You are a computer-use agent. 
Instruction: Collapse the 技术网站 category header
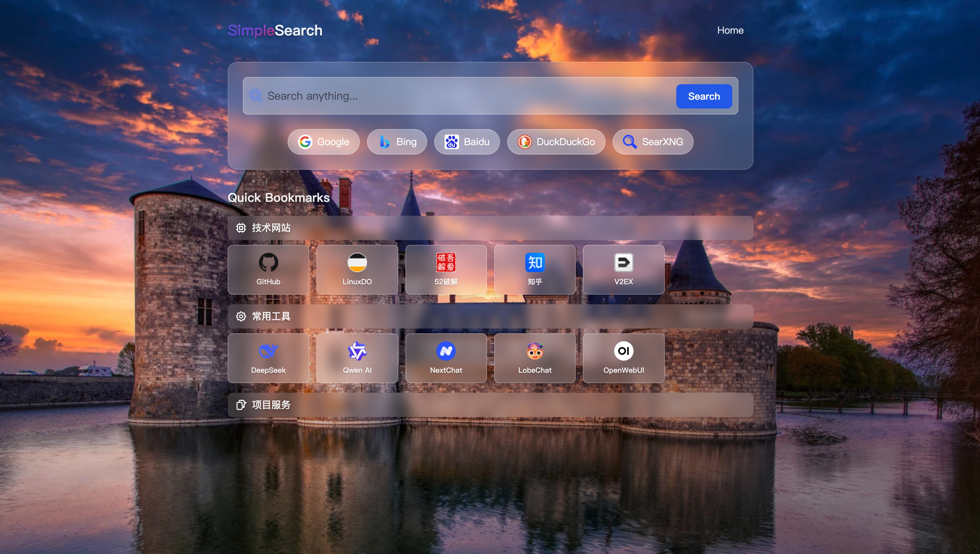point(490,228)
